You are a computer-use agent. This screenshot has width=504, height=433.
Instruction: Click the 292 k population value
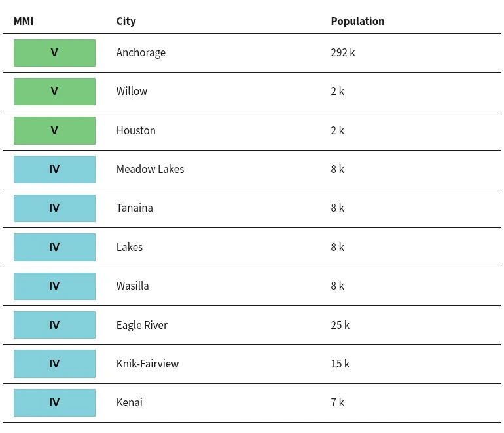tap(343, 53)
